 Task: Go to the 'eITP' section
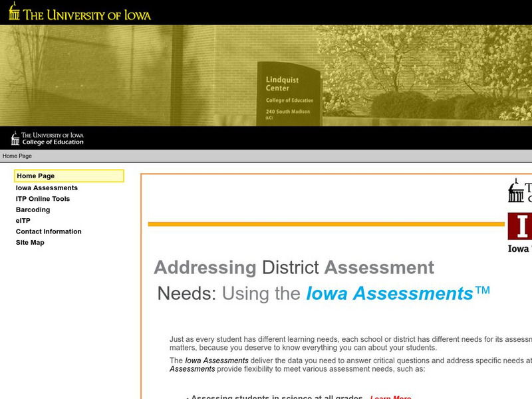pos(23,220)
